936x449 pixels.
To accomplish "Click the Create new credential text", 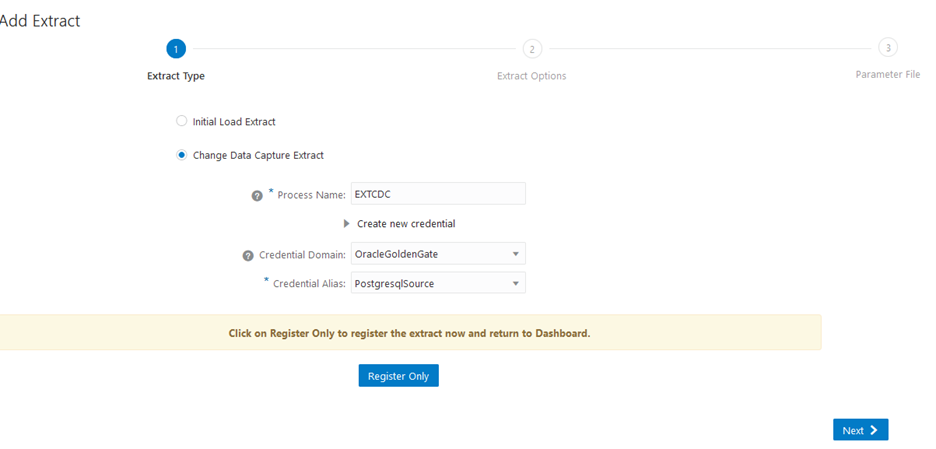I will pos(406,224).
